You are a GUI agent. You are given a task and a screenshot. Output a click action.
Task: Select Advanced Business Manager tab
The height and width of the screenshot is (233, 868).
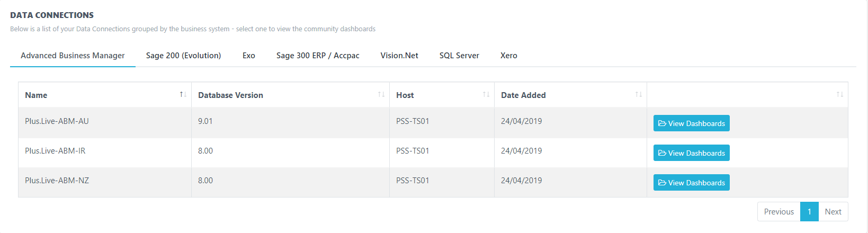point(73,56)
